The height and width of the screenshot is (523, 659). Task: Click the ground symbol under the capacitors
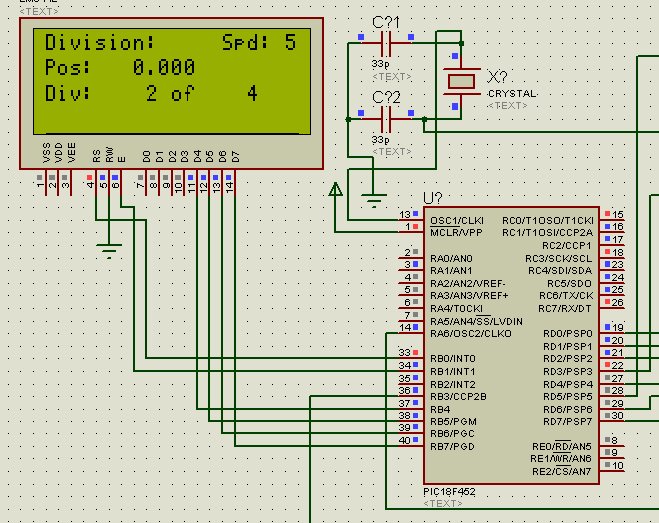[374, 198]
